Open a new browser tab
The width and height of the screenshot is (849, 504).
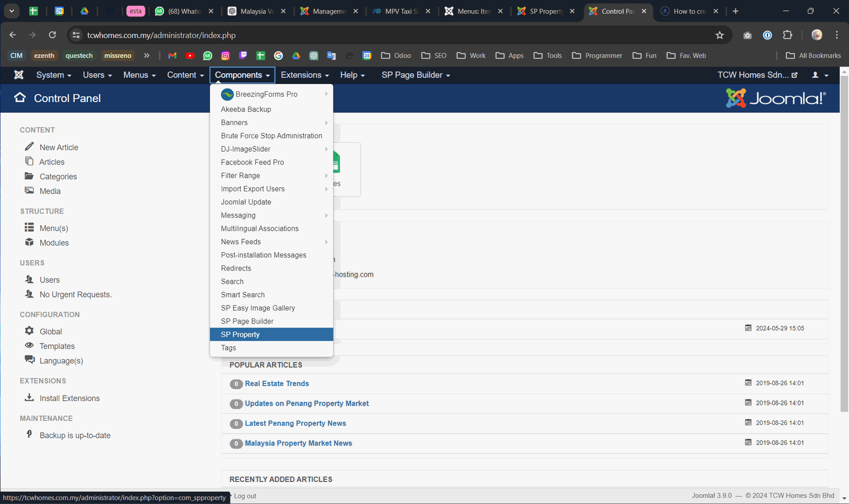[735, 11]
